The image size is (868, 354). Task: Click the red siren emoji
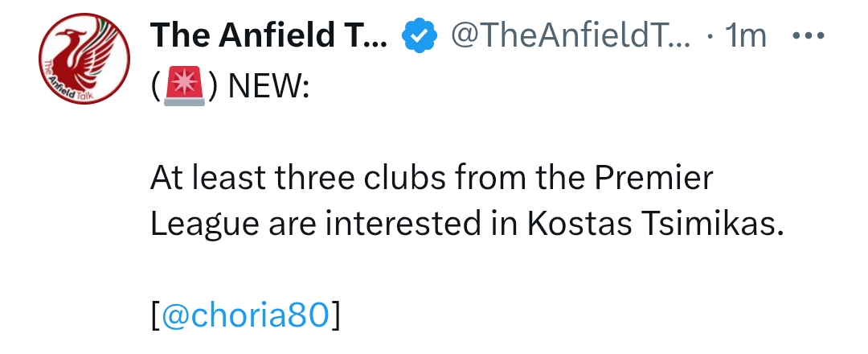[184, 86]
